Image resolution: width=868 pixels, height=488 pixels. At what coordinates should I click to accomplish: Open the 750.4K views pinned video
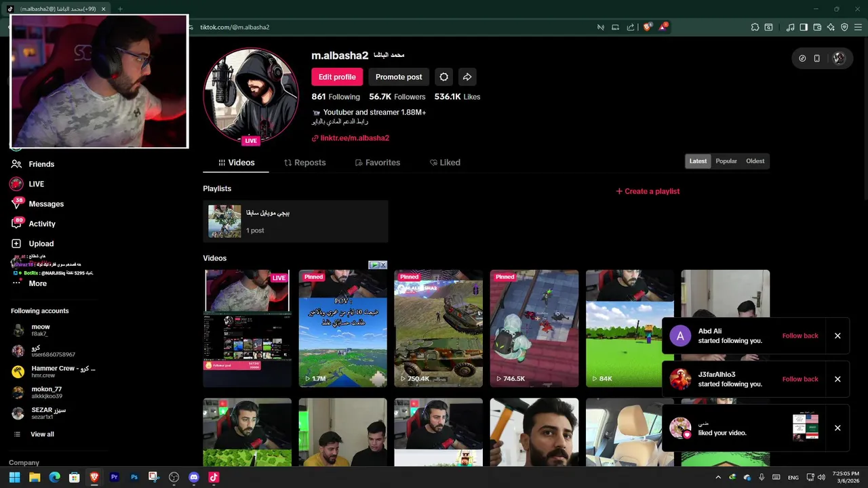click(x=438, y=329)
